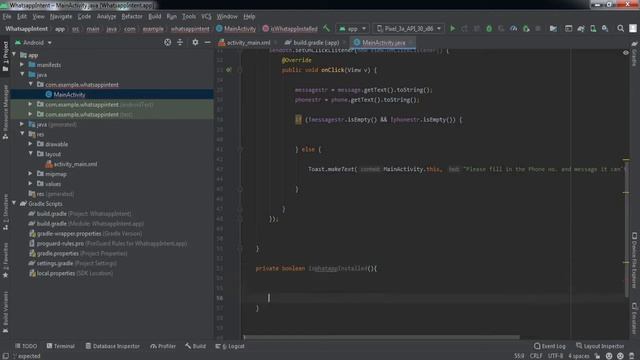Open the Emulator side tab
This screenshot has width=640, height=360.
coord(634,318)
